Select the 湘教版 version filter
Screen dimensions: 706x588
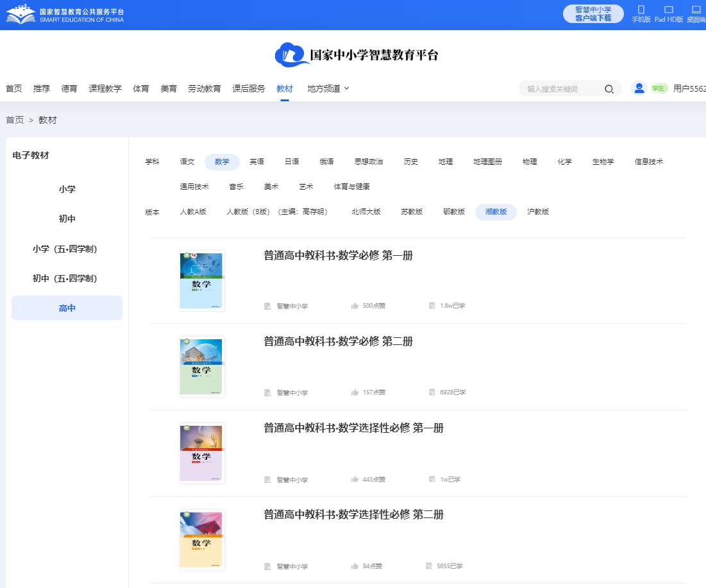(495, 212)
